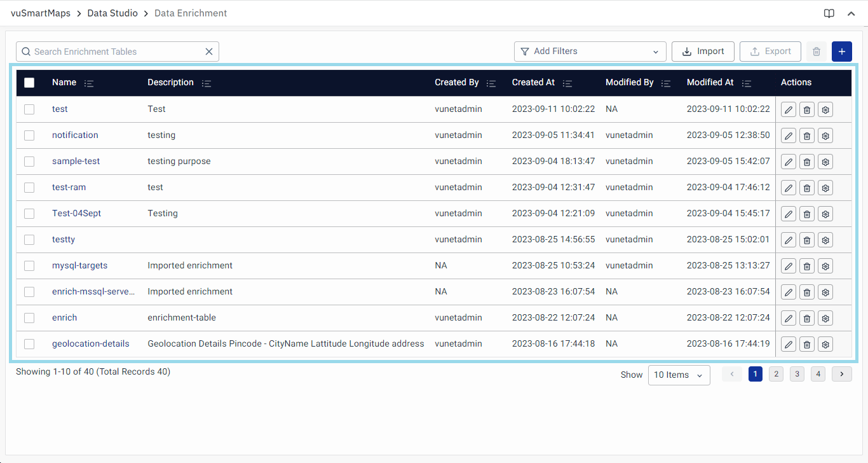Edit the 'Test-04Sept' table
This screenshot has height=463, width=868.
tap(788, 214)
